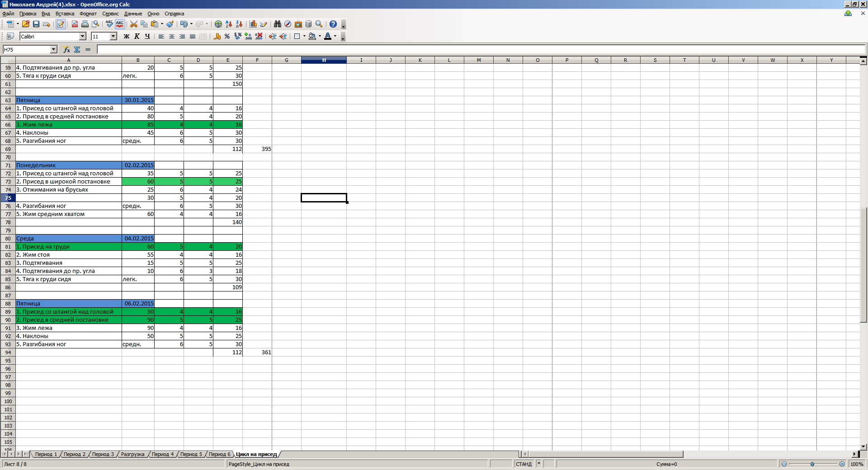Insert a chart from toolbar
This screenshot has width=868, height=470.
(x=253, y=24)
